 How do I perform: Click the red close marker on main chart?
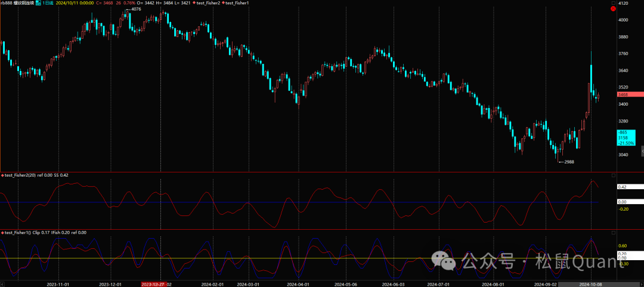point(613,9)
